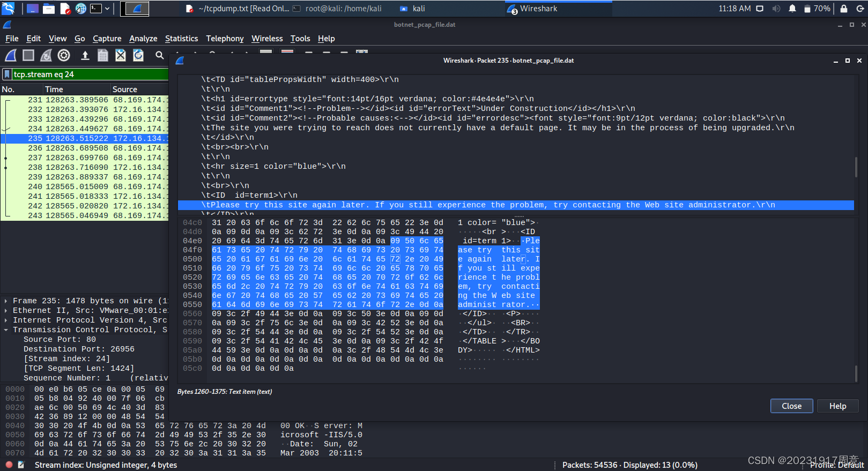Viewport: 868px width, 471px height.
Task: Expand the Ethernet II tree node
Action: [x=6, y=311]
